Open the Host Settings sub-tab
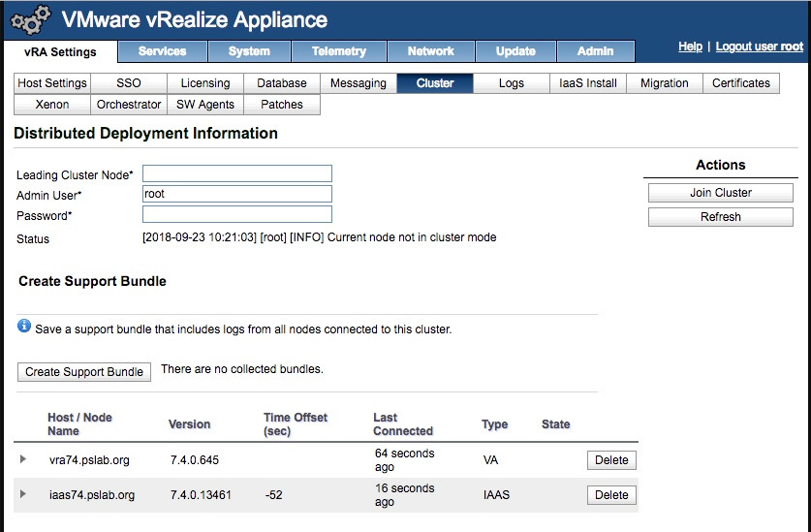The width and height of the screenshot is (811, 532). pyautogui.click(x=52, y=83)
